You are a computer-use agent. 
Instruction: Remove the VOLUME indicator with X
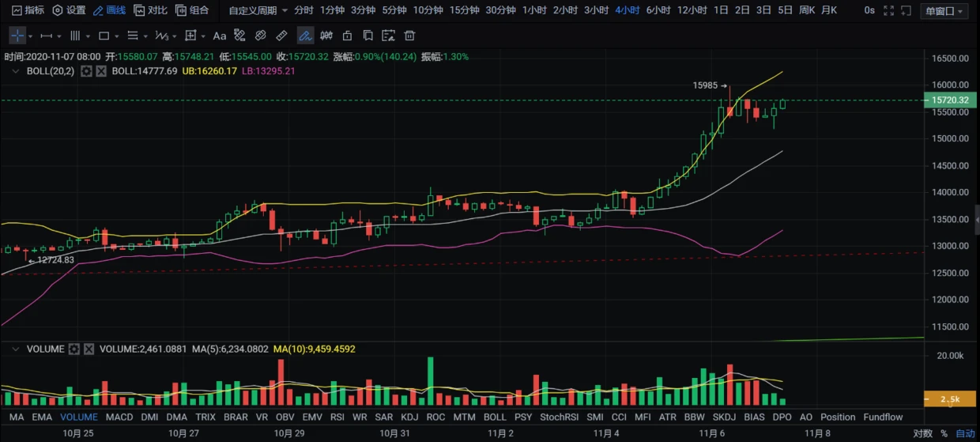(x=89, y=349)
